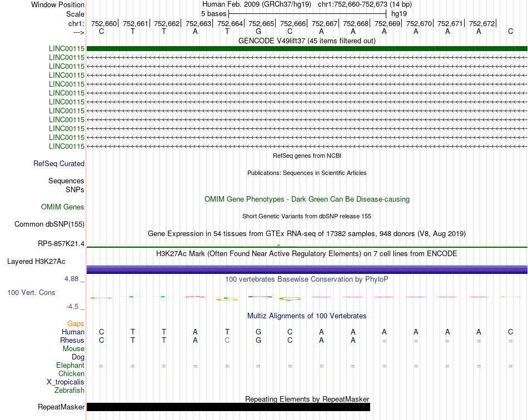Image resolution: width=528 pixels, height=420 pixels.
Task: Click the solid dark green LINC00115 exon bar
Action: coord(307,48)
